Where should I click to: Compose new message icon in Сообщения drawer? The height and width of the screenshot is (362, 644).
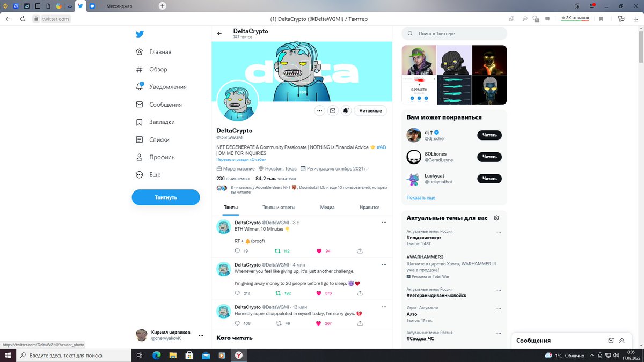(x=611, y=341)
